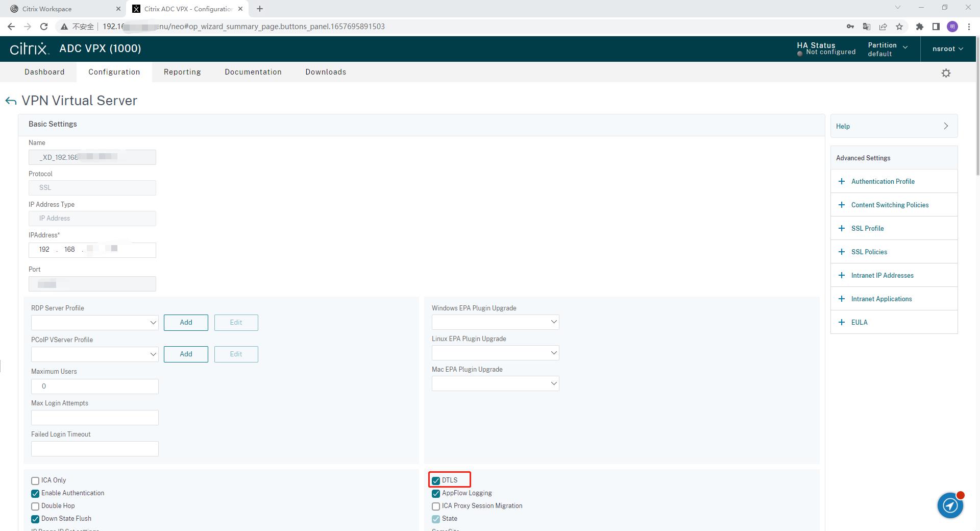Open the Documentation tab

pos(253,72)
